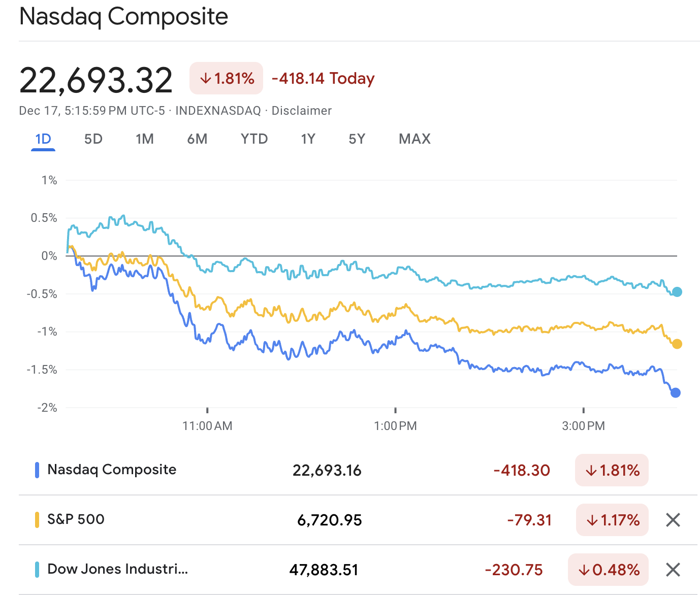Click the blue endpoint dot on the Nasdaq line
This screenshot has height=595, width=700.
676,392
